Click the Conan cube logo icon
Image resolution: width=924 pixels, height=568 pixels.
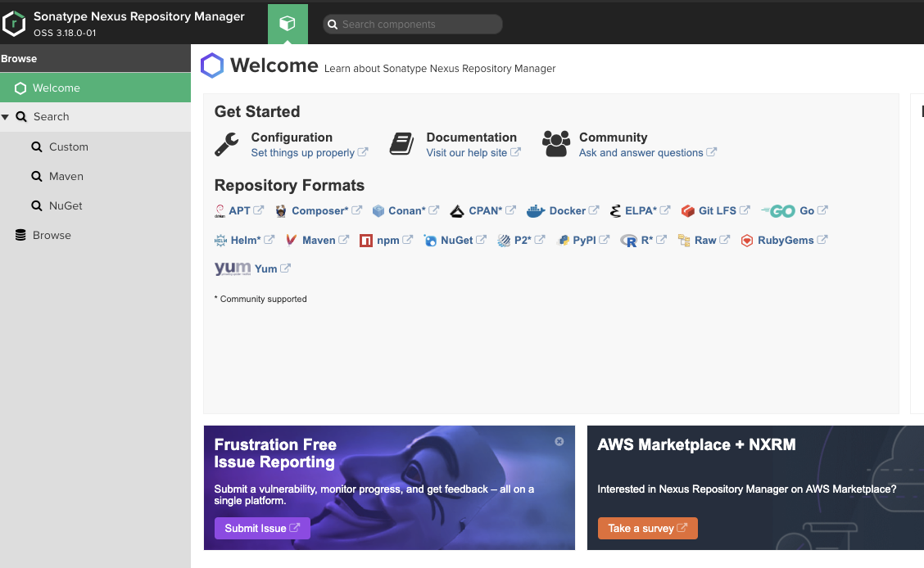pos(378,210)
